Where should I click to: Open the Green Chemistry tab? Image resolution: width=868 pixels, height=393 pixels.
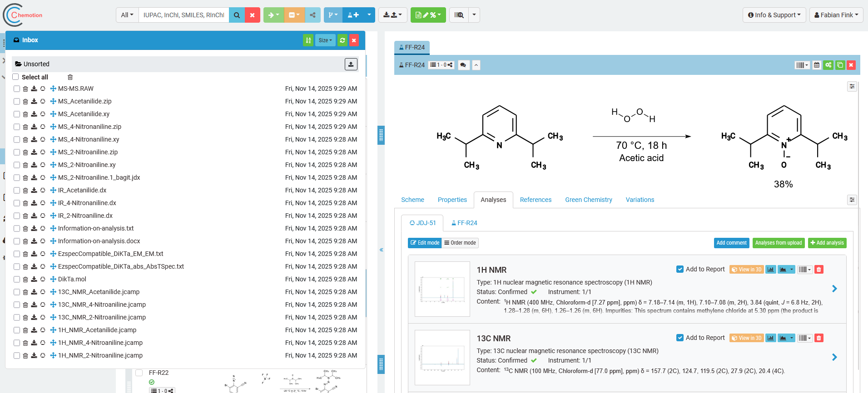coord(588,200)
